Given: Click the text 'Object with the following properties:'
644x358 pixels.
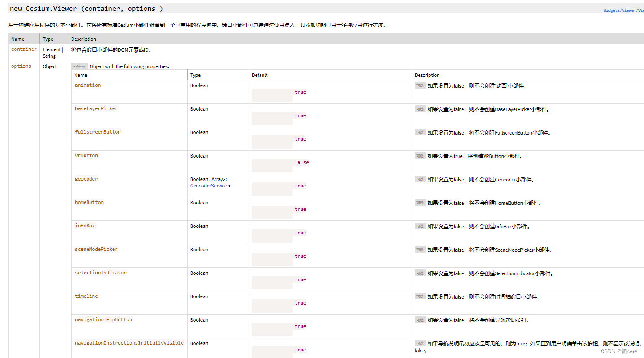Looking at the screenshot, I should pos(129,66).
